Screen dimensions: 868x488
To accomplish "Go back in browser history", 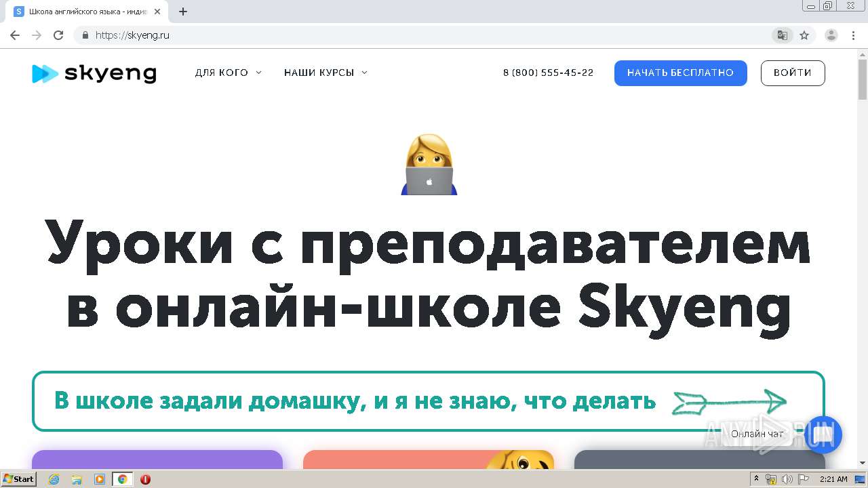I will [x=15, y=35].
